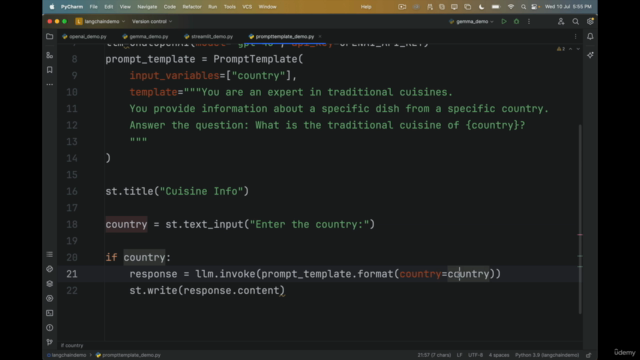The width and height of the screenshot is (640, 360).
Task: Open the gemma_demo run configuration dropdown
Action: 471,21
